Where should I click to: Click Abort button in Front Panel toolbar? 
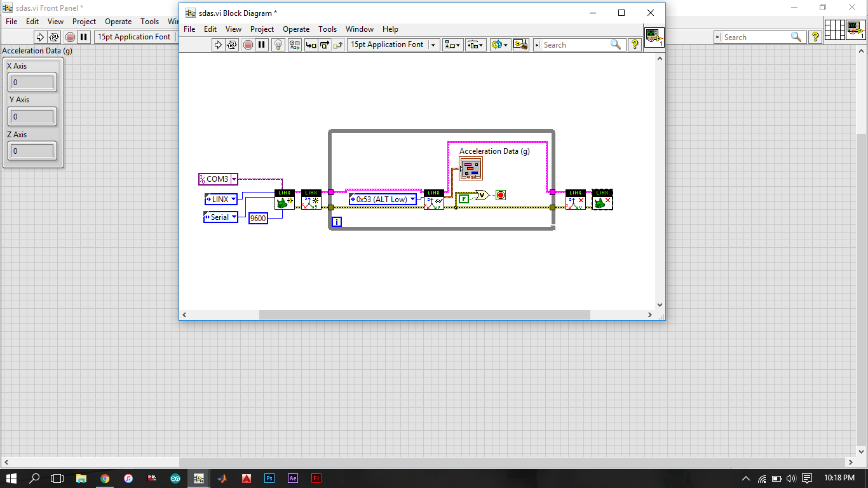coord(70,37)
